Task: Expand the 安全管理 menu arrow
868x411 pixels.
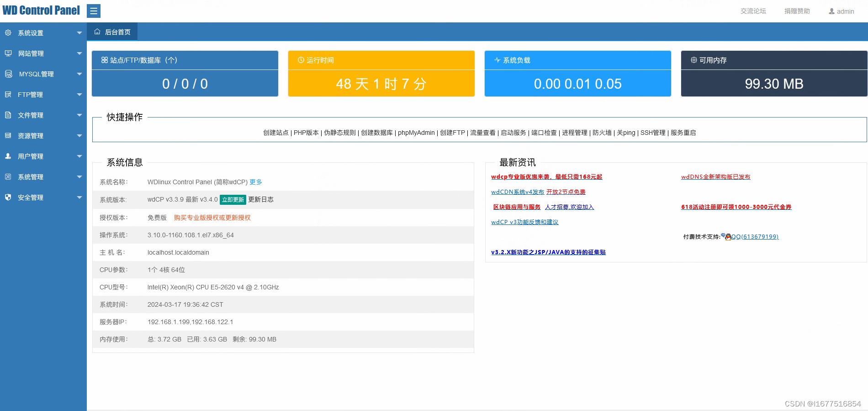Action: (79, 197)
